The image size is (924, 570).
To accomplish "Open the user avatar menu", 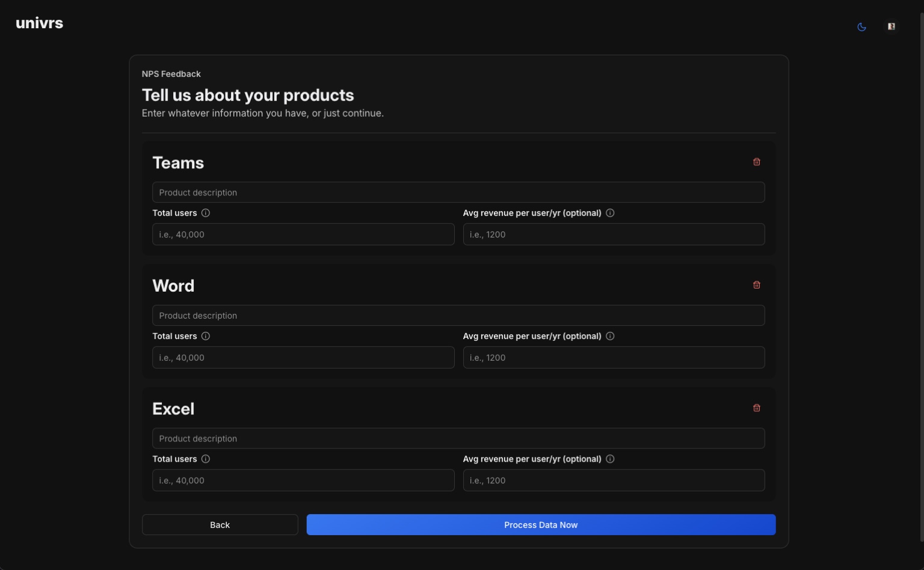I will [892, 26].
